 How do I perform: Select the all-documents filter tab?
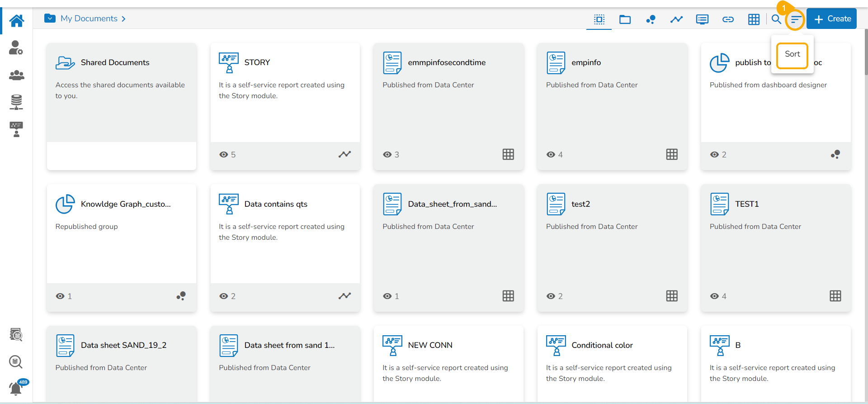(599, 19)
